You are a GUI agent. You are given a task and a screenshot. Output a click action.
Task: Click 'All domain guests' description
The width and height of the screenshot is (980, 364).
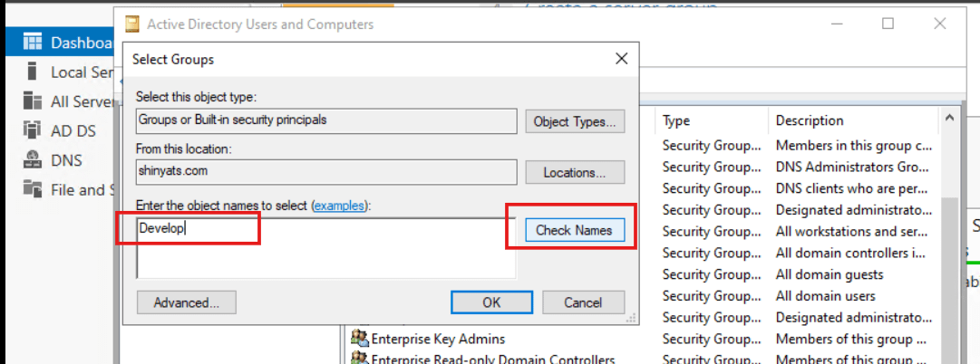830,274
